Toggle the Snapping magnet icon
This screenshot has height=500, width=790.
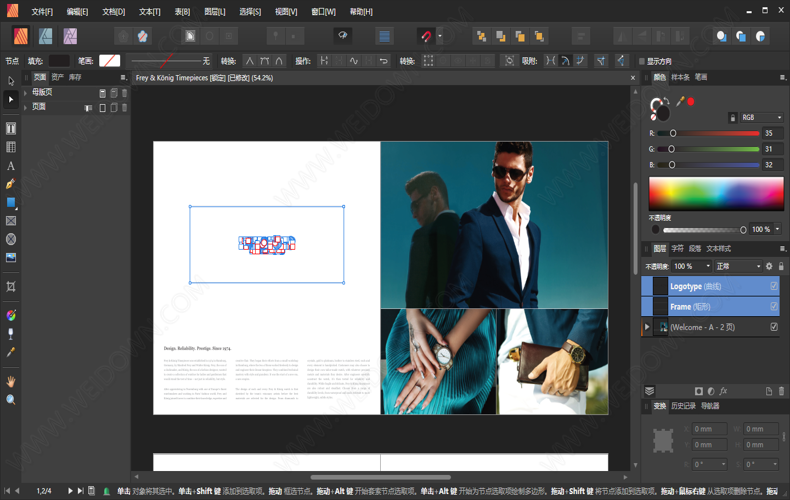click(426, 36)
